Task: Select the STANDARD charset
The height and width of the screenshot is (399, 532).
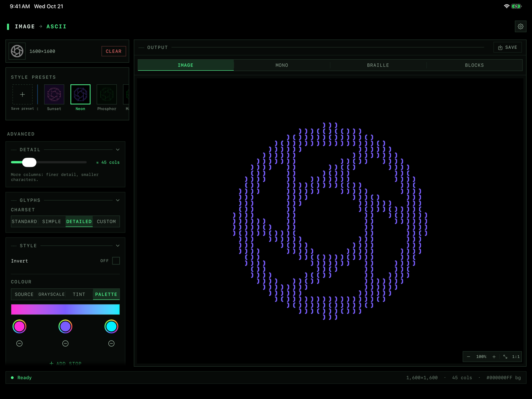Action: point(24,222)
